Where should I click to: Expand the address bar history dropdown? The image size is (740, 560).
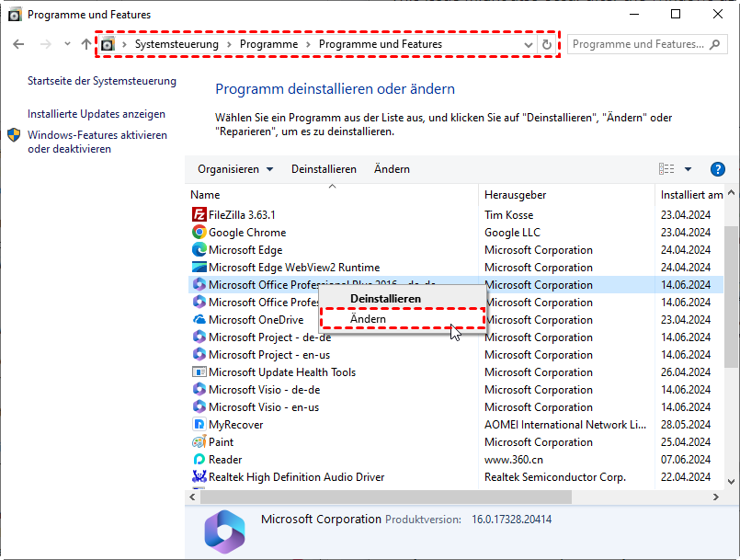tap(528, 45)
